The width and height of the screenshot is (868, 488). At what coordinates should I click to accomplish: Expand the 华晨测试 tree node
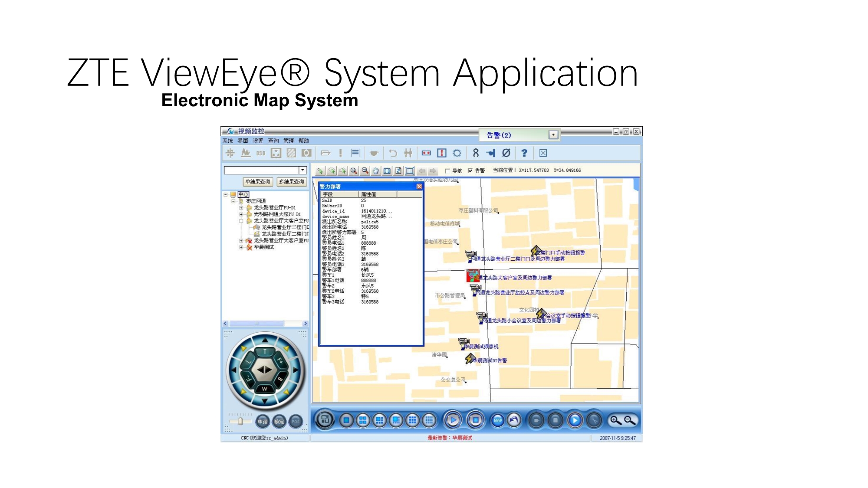coord(241,247)
